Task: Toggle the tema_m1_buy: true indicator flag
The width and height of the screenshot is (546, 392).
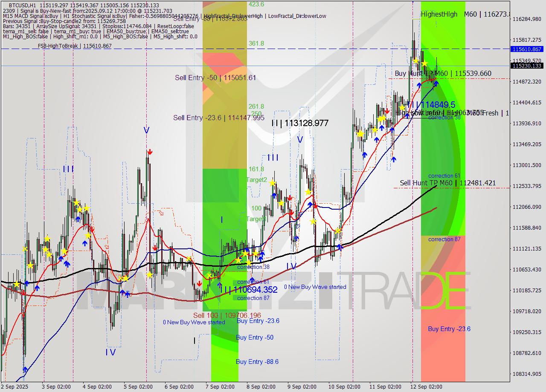Action: [77, 31]
